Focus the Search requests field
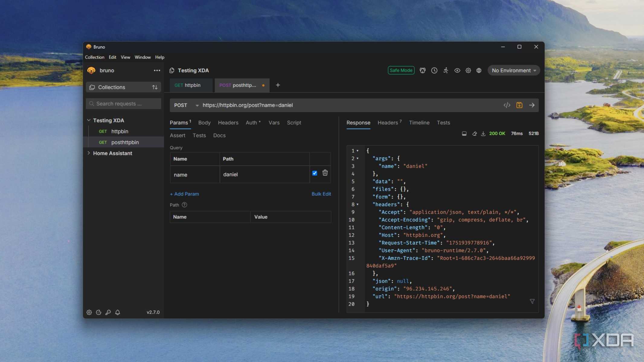644x362 pixels. (x=123, y=103)
